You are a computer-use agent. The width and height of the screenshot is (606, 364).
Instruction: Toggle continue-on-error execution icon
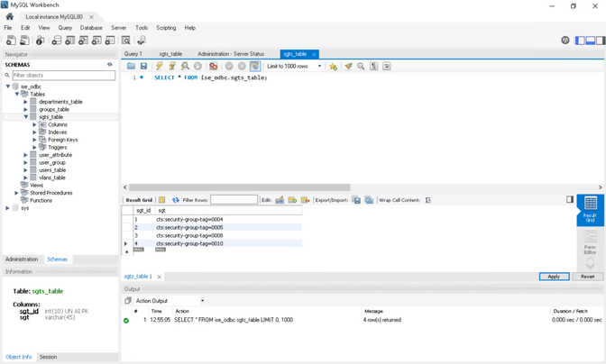(x=214, y=66)
